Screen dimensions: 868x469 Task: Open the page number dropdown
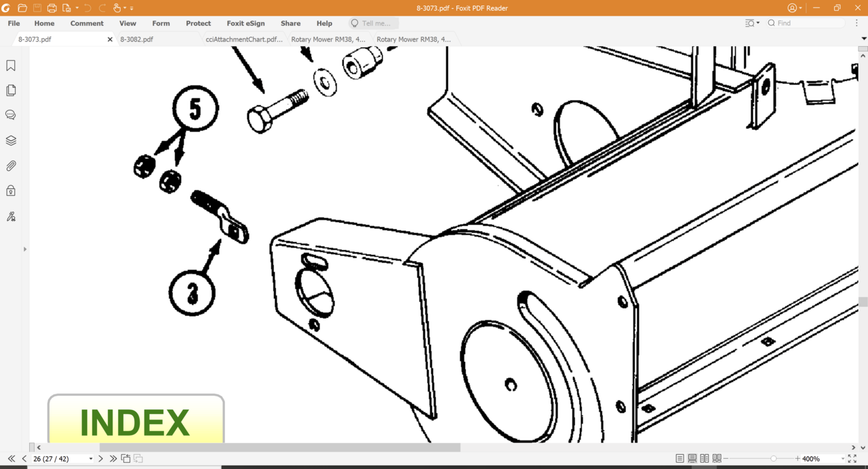click(91, 459)
